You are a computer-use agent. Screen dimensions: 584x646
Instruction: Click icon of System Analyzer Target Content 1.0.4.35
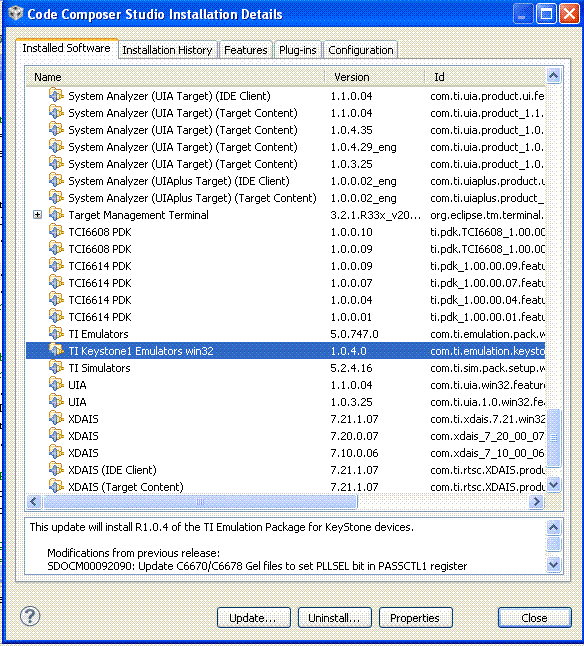pos(56,129)
